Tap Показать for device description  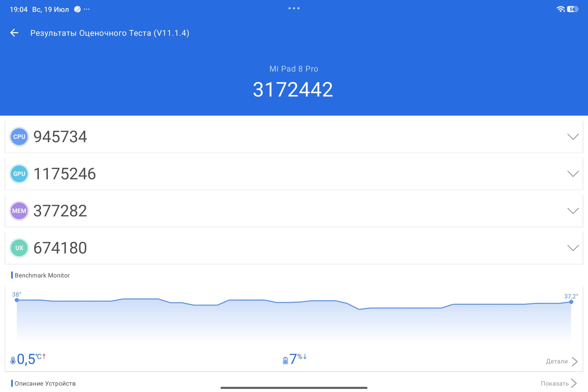click(x=559, y=383)
